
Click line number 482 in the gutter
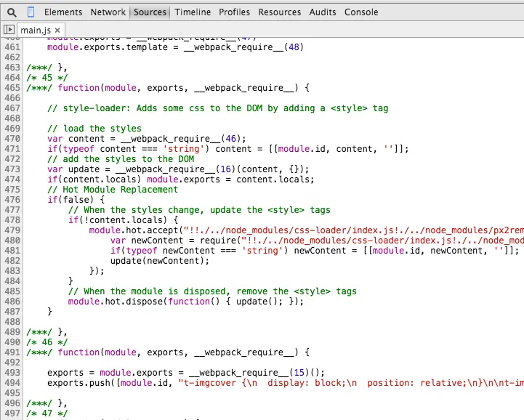12,261
